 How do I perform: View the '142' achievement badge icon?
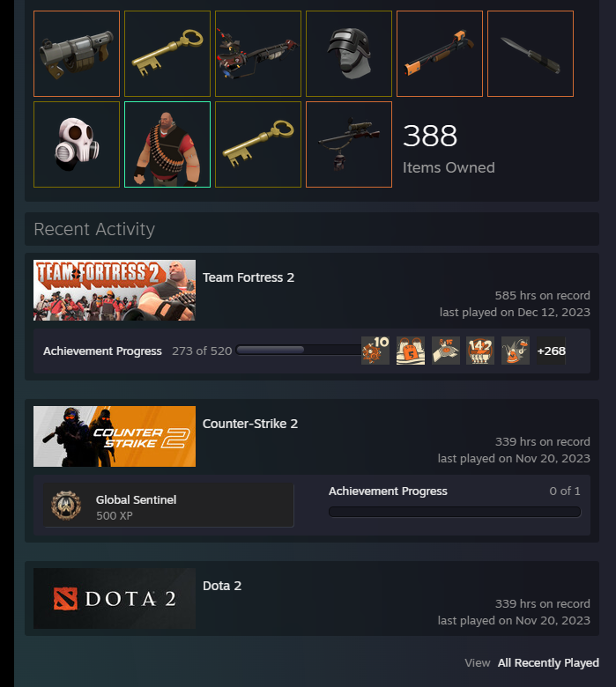[x=480, y=351]
